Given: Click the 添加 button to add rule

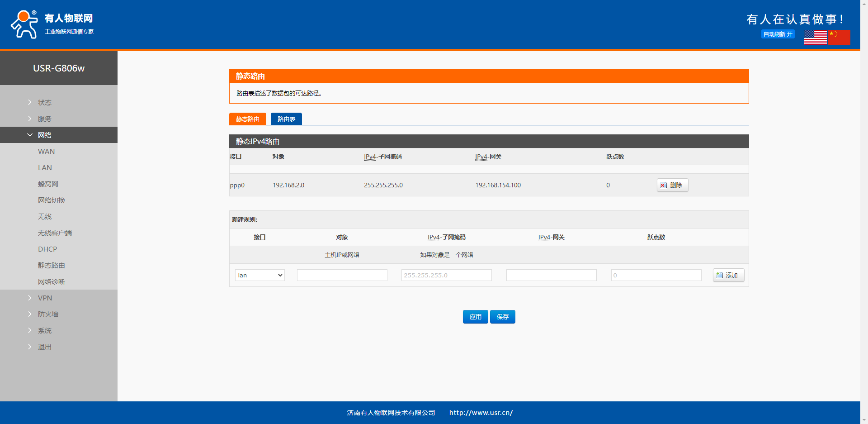Looking at the screenshot, I should click(x=728, y=275).
